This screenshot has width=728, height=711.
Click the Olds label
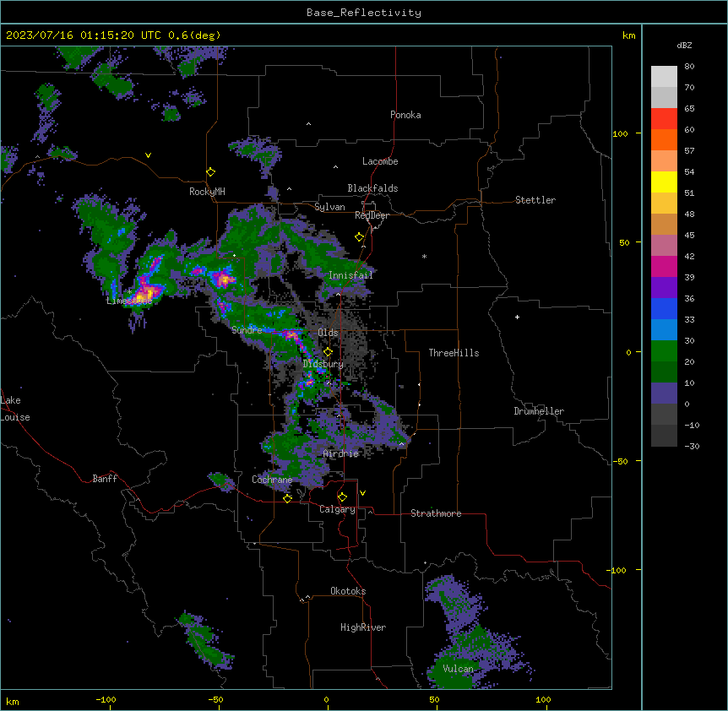click(x=328, y=333)
